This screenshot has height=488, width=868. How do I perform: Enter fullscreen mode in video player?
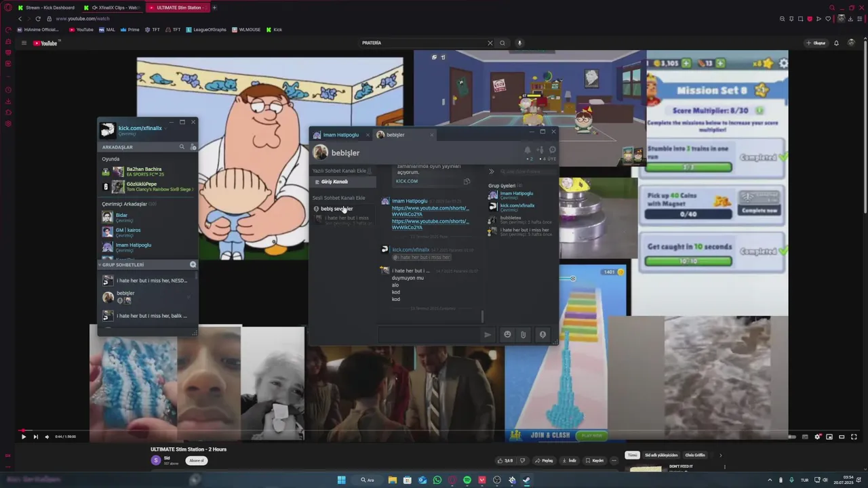854,436
